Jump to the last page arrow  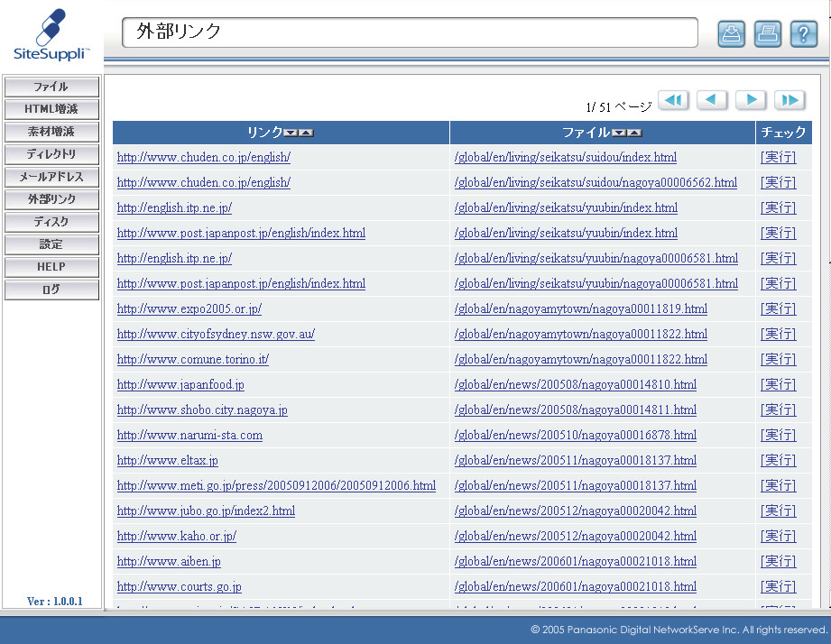(789, 100)
